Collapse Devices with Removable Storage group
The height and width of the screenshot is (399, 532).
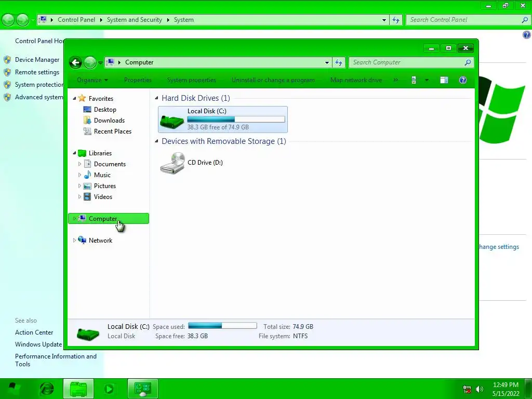click(x=156, y=141)
